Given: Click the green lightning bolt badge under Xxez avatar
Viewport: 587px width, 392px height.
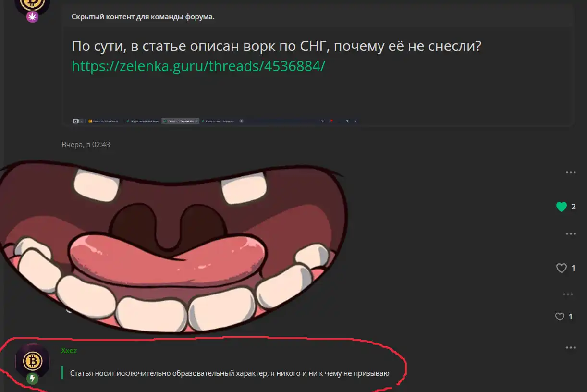Looking at the screenshot, I should 32,379.
